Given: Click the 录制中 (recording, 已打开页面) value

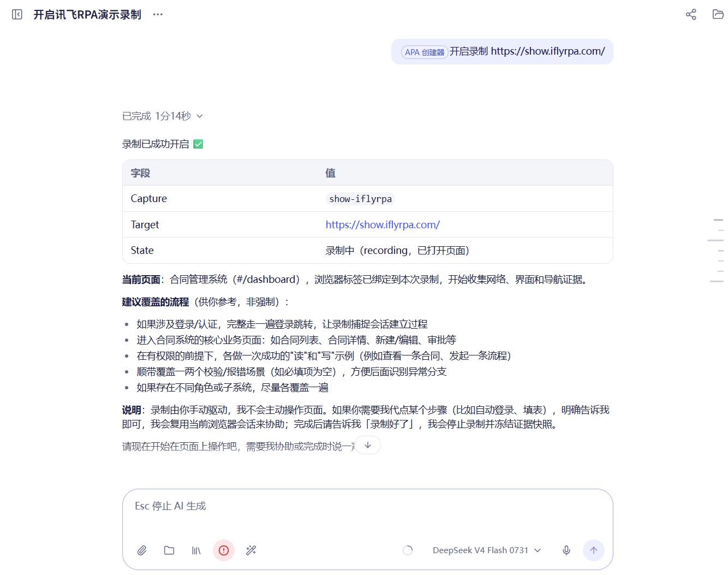Looking at the screenshot, I should [397, 250].
